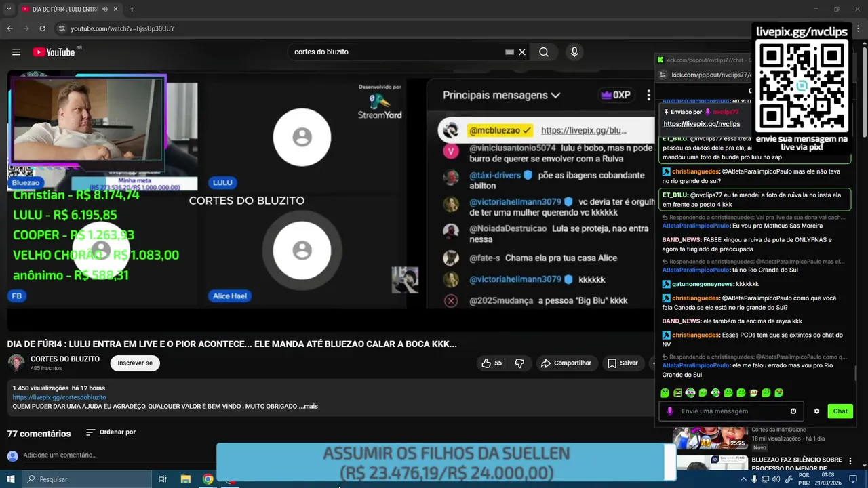Click Kick chat emoji smiley button
The height and width of the screenshot is (488, 868).
(x=793, y=411)
